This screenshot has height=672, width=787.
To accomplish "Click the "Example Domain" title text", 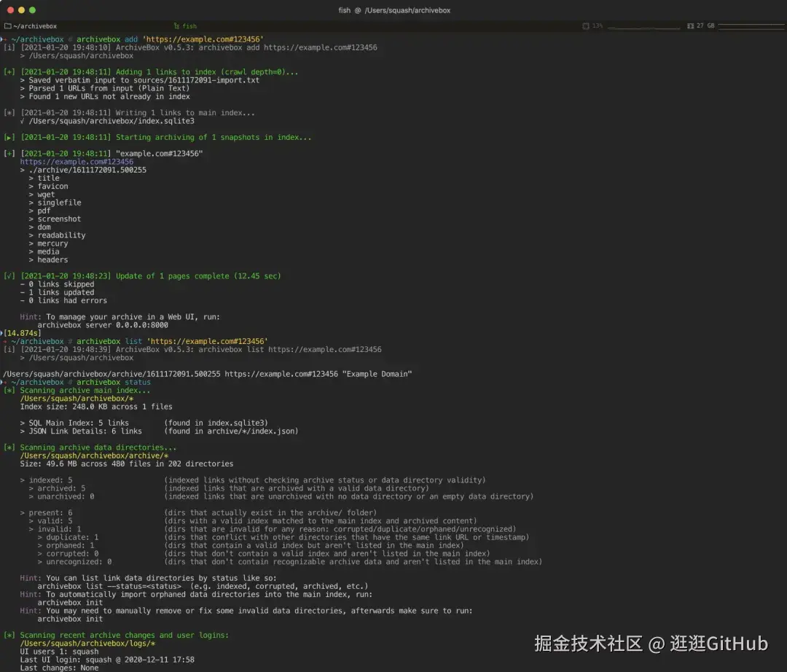I will [377, 374].
